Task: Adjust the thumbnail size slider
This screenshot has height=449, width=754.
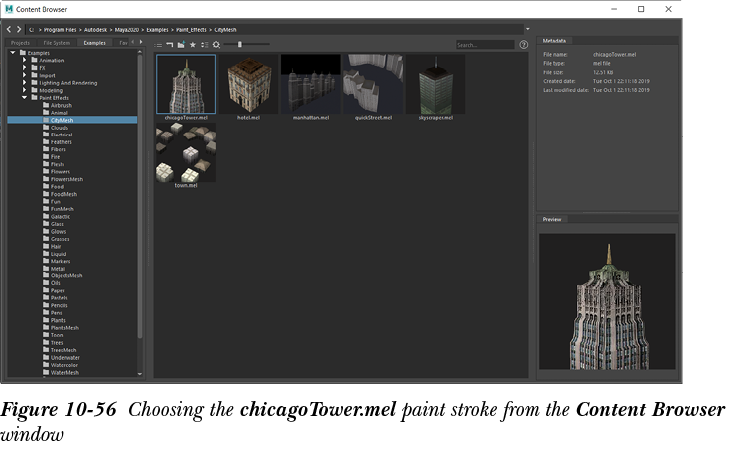Action: point(240,45)
